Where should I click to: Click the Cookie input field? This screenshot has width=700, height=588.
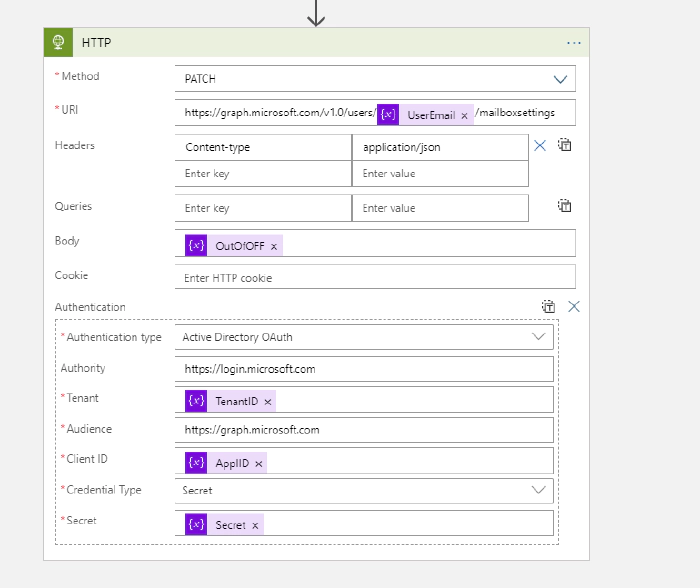click(375, 277)
